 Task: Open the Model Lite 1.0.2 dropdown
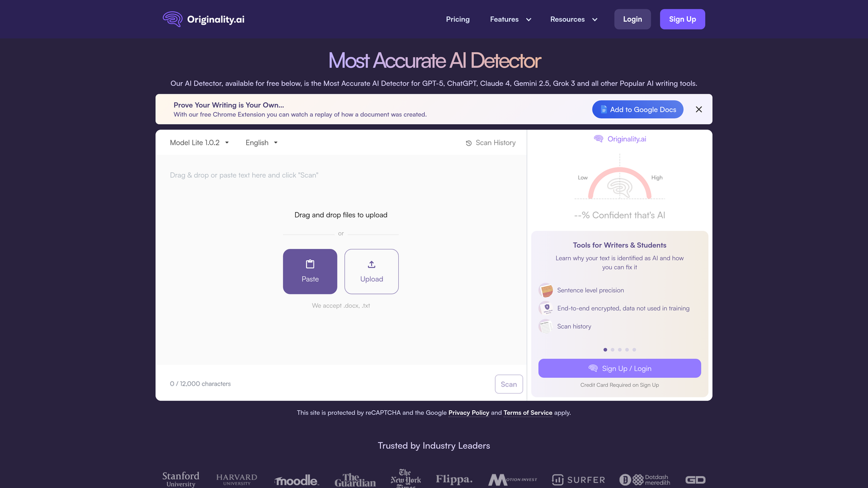[x=199, y=143]
